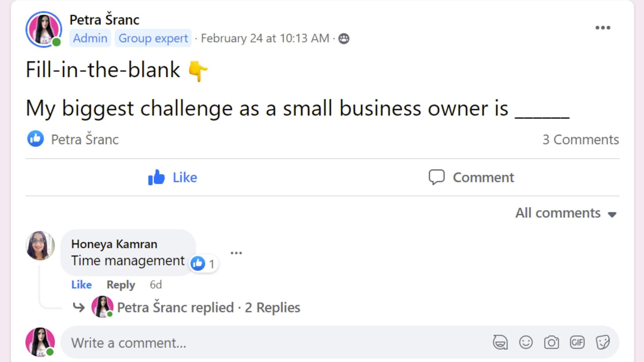Image resolution: width=644 pixels, height=362 pixels.
Task: Click the blue like reaction icon under post
Action: [35, 139]
